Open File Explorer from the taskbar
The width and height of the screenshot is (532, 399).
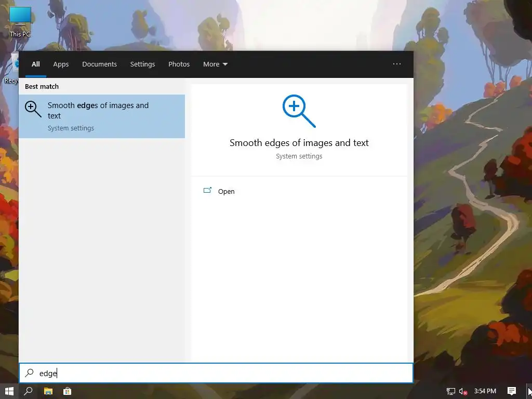[x=48, y=391]
